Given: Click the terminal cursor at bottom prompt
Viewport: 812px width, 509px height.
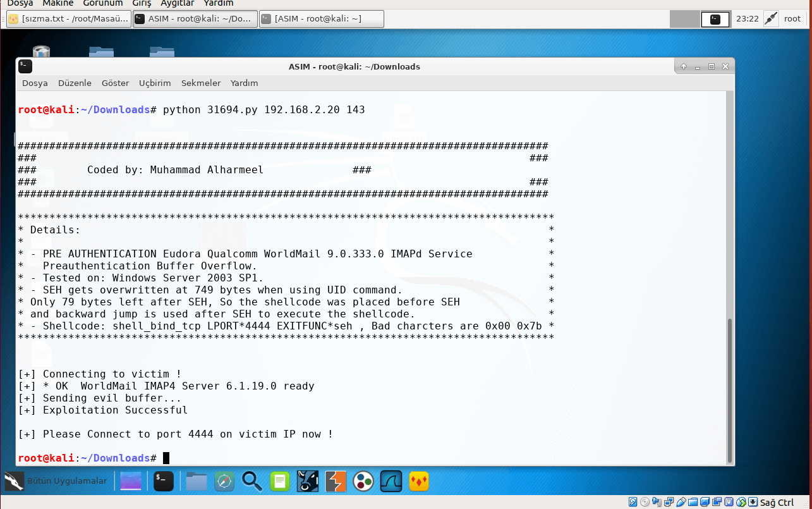Looking at the screenshot, I should click(x=166, y=458).
